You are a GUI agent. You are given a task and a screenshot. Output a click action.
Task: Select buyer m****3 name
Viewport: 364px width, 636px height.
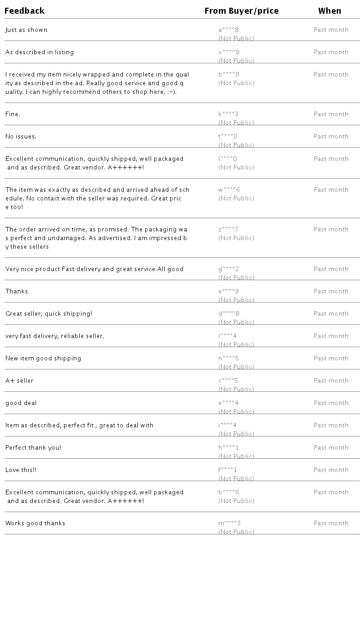click(x=229, y=523)
